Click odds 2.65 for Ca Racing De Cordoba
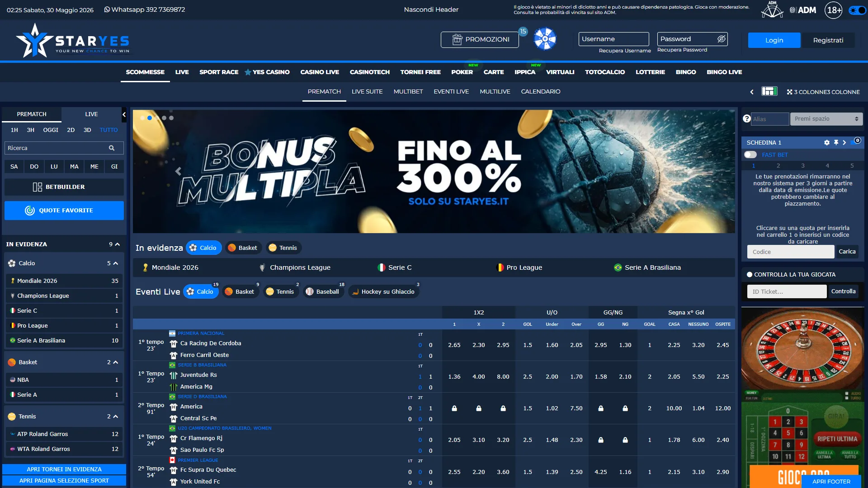Viewport: 868px width, 488px height. coord(454,345)
